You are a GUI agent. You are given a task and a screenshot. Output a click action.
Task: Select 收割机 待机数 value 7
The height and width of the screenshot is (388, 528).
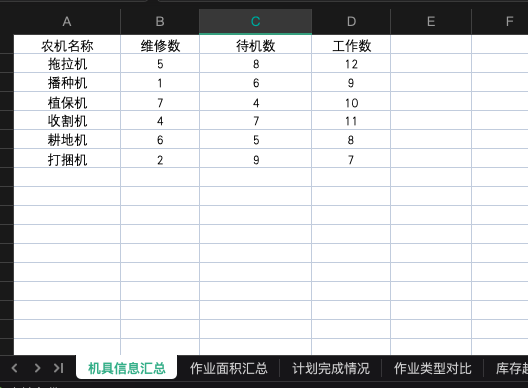256,121
